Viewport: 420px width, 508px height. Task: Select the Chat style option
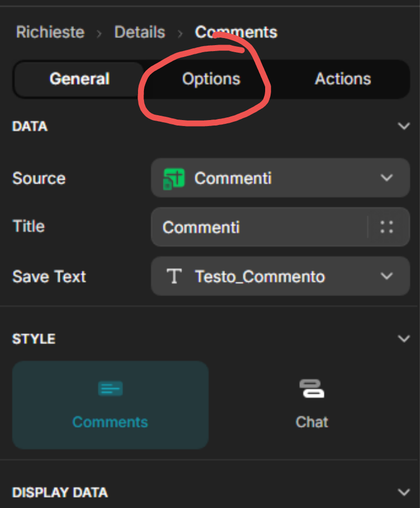tap(311, 405)
